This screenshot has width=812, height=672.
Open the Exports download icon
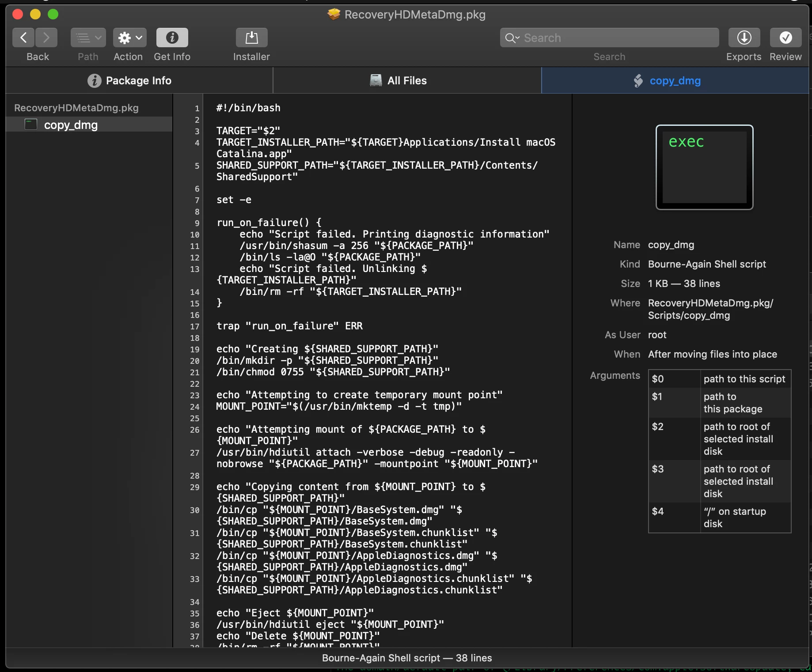pos(744,38)
